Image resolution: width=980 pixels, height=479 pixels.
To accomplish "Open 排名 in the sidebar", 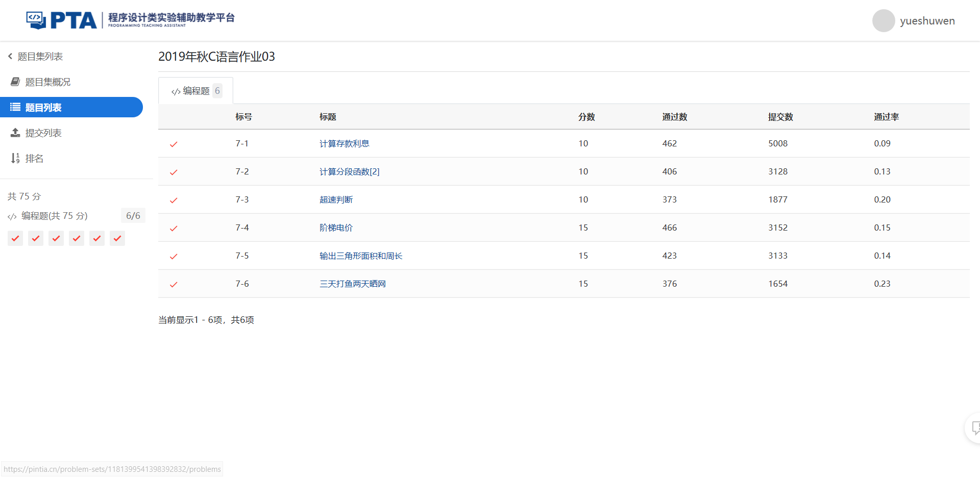I will (34, 158).
